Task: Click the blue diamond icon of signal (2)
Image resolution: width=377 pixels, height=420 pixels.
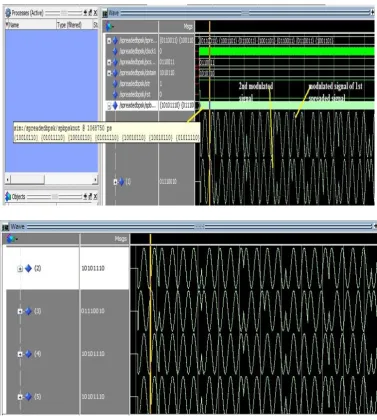Action: tap(29, 268)
